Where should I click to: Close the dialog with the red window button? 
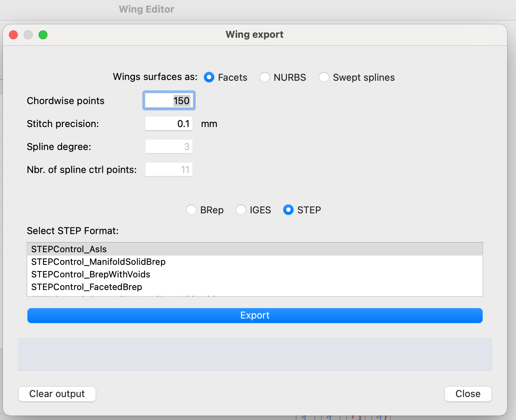tap(13, 35)
